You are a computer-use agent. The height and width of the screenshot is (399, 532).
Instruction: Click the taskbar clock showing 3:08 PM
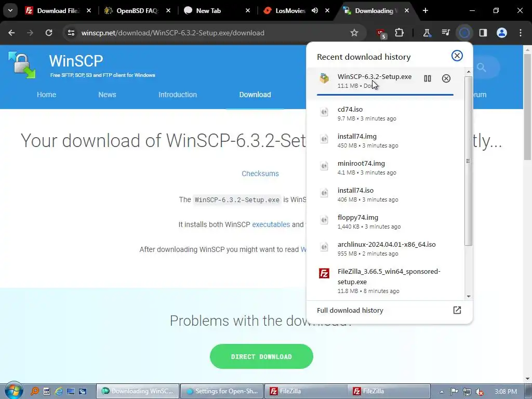coord(506,392)
